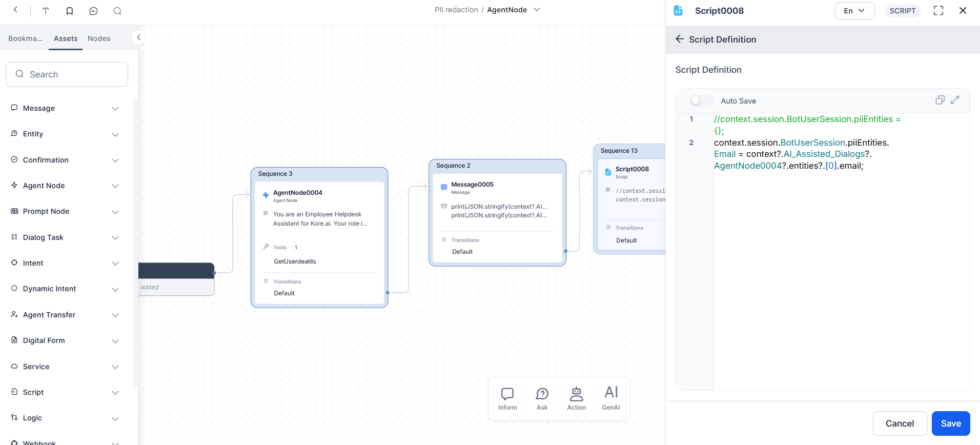Collapse the left sidebar panel

[x=138, y=37]
